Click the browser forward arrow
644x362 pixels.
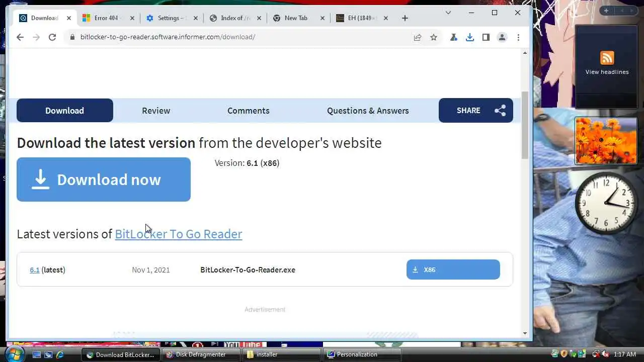36,37
